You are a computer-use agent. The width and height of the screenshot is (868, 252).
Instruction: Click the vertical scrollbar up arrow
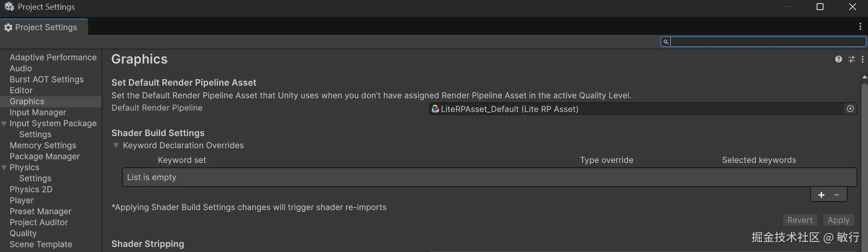(x=864, y=77)
